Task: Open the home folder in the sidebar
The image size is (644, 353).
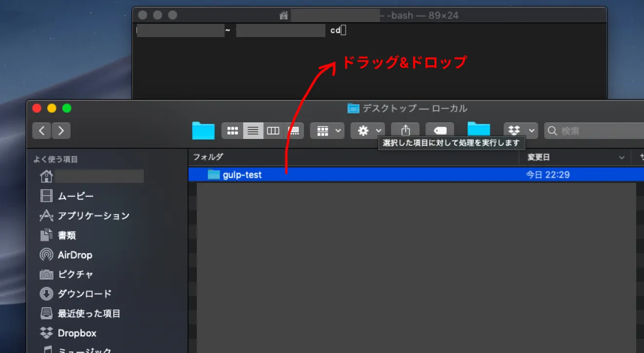Action: click(x=92, y=176)
